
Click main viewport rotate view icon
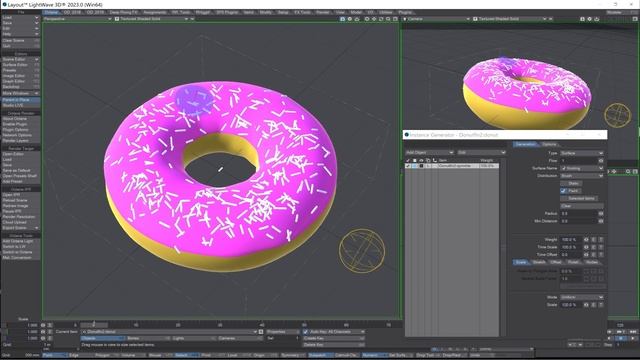(x=381, y=19)
